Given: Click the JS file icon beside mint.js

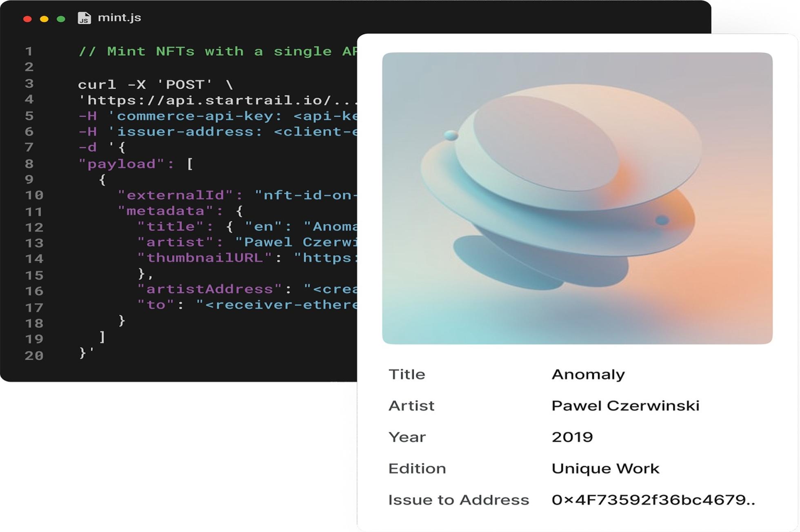Looking at the screenshot, I should [84, 18].
